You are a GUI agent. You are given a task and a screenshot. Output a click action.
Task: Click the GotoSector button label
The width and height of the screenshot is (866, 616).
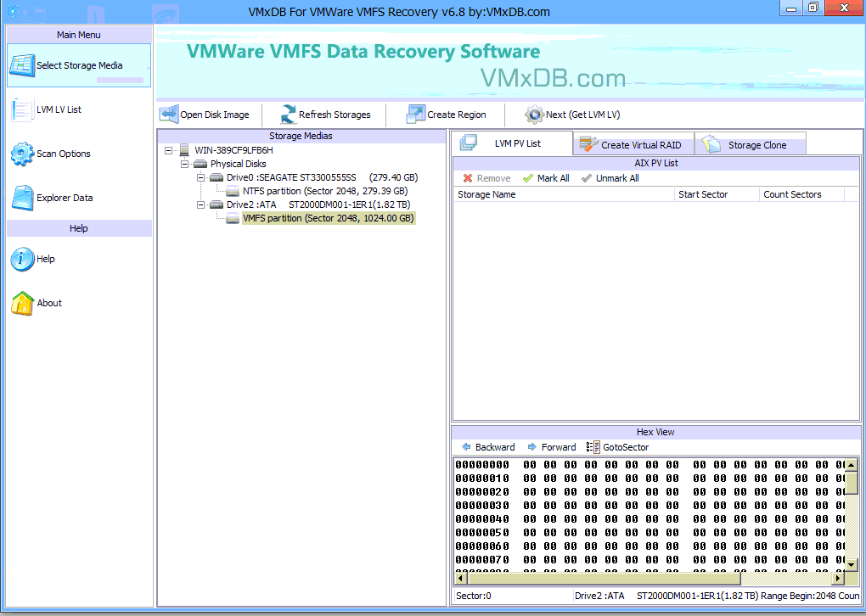click(626, 447)
